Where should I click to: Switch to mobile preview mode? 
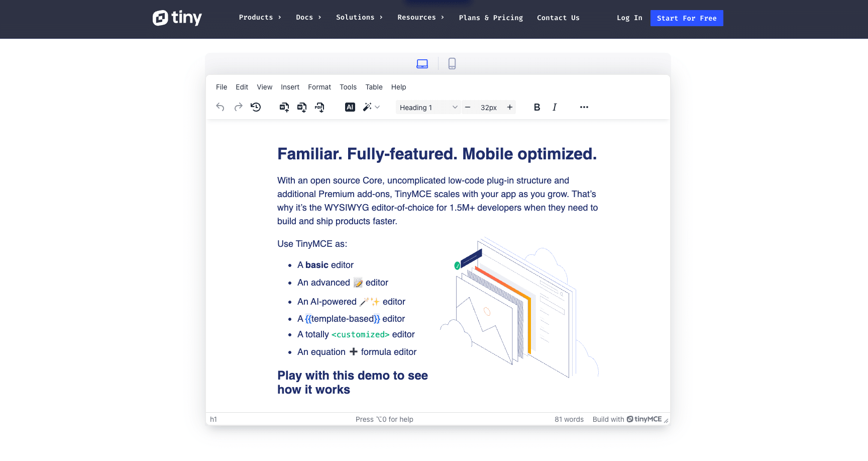(452, 63)
